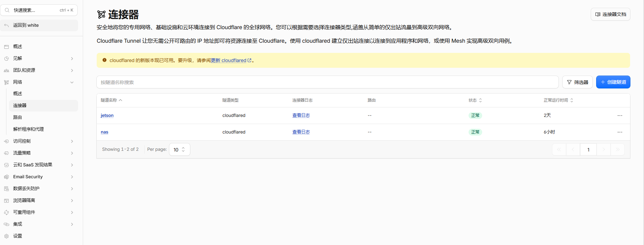644x245 pixels.
Task: Click the 设置 gear icon
Action: [6, 236]
